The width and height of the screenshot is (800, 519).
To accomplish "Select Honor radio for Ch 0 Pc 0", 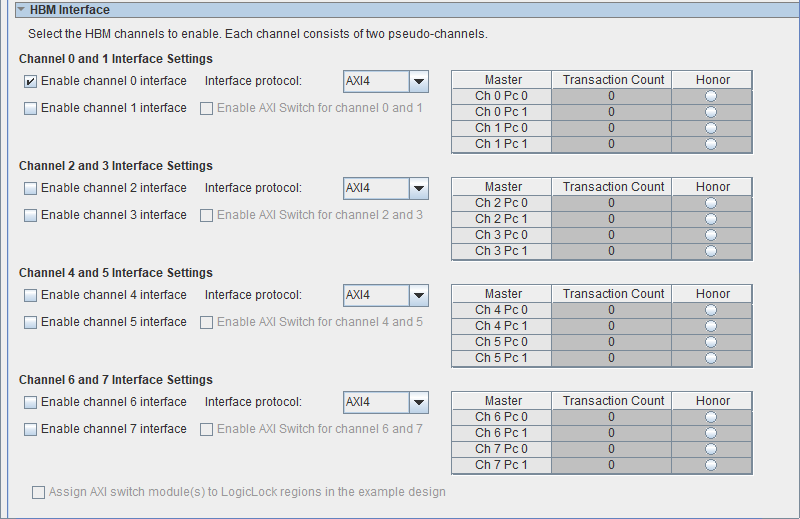I will [x=711, y=96].
